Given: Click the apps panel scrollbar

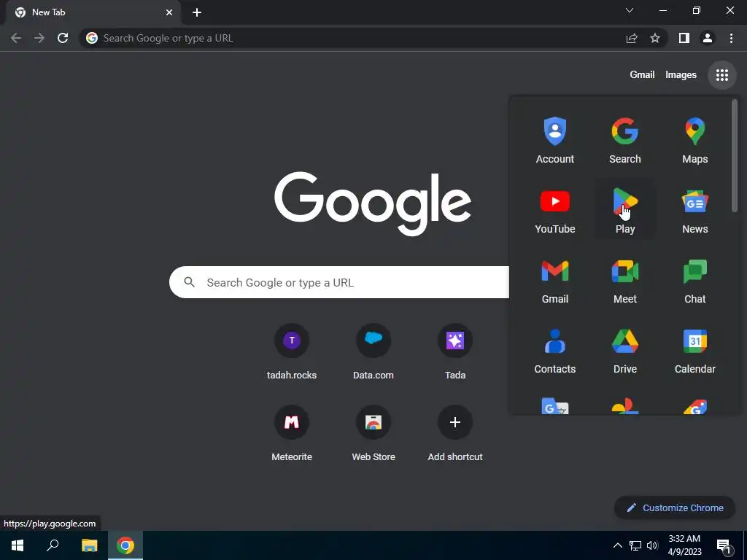Looking at the screenshot, I should click(734, 155).
